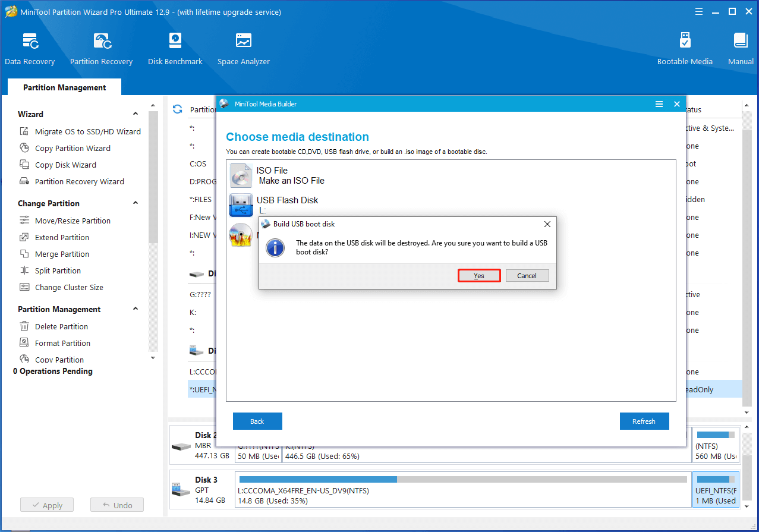Launch Partition Recovery Wizard from sidebar

coord(72,181)
